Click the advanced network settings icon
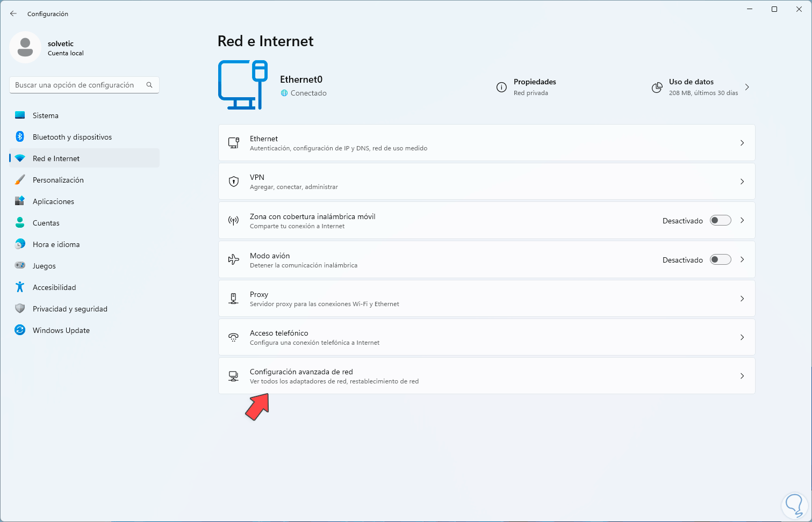This screenshot has width=812, height=522. [x=234, y=376]
